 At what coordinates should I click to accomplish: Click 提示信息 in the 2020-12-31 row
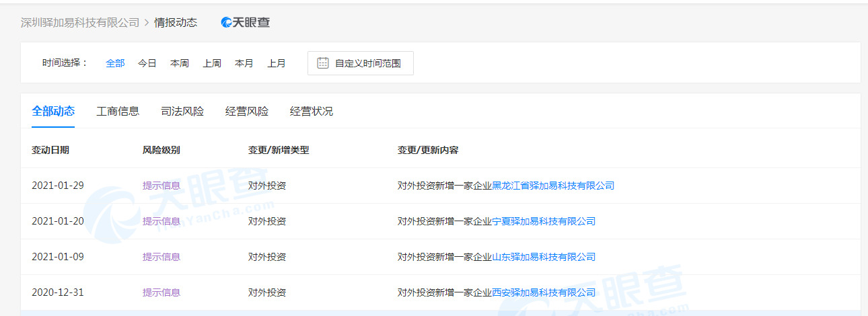point(161,292)
